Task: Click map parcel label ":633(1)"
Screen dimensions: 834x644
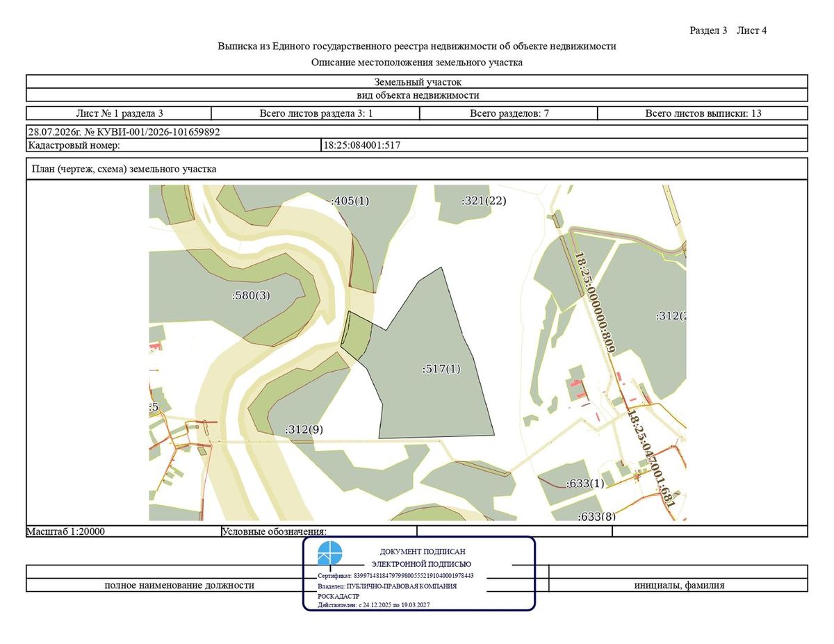Action: (x=585, y=483)
